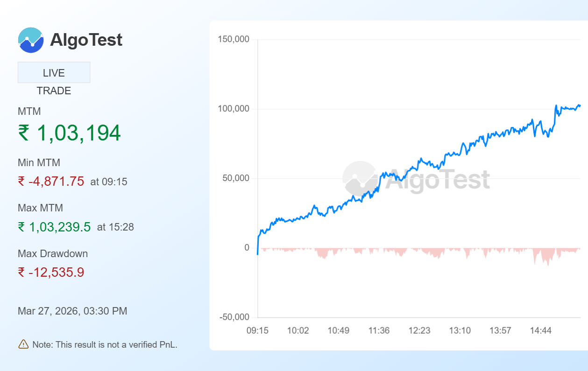Click the rupee symbol beside Min MTM

click(x=21, y=181)
